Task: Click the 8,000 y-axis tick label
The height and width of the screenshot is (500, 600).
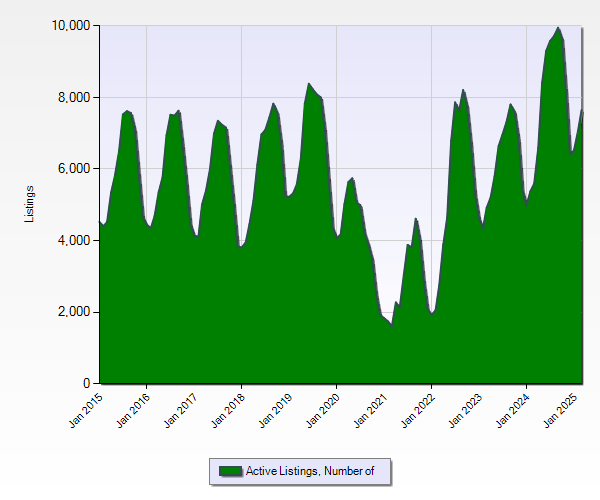Action: (73, 97)
